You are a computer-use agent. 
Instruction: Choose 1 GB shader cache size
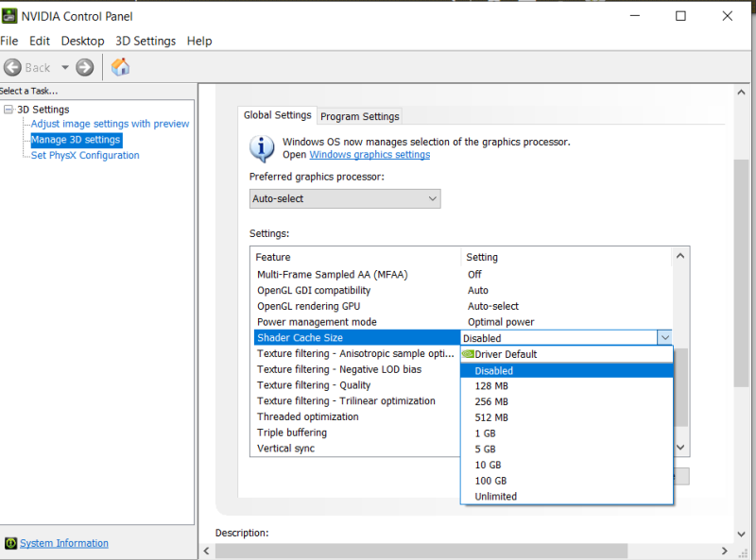[567, 433]
